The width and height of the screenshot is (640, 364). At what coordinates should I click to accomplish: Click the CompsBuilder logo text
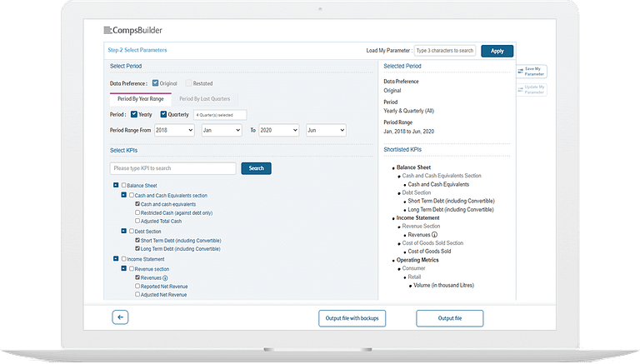[137, 30]
